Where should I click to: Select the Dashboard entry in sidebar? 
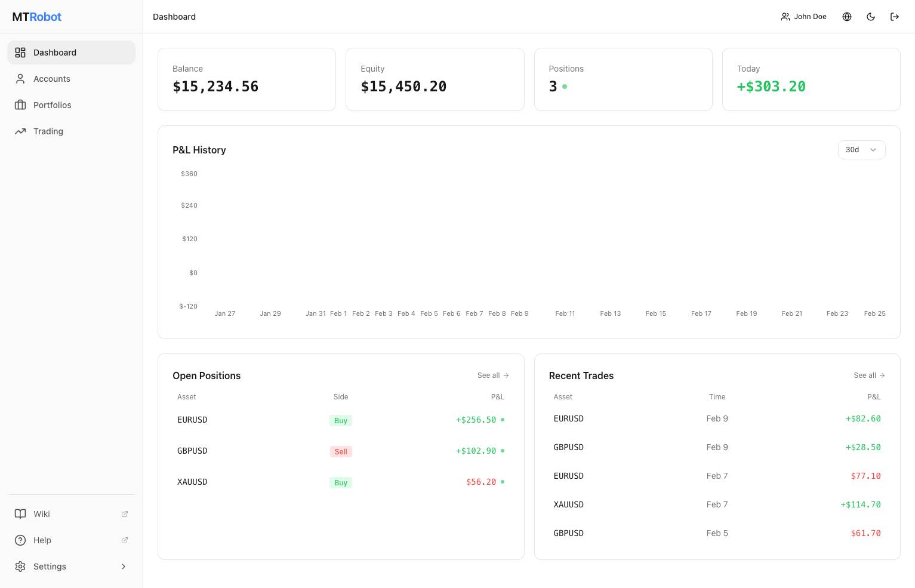[55, 53]
